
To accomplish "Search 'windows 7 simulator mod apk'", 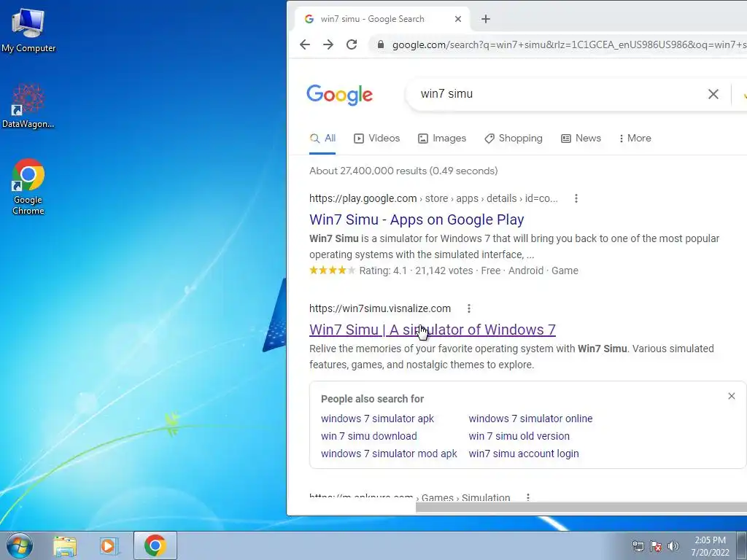I will pyautogui.click(x=389, y=454).
